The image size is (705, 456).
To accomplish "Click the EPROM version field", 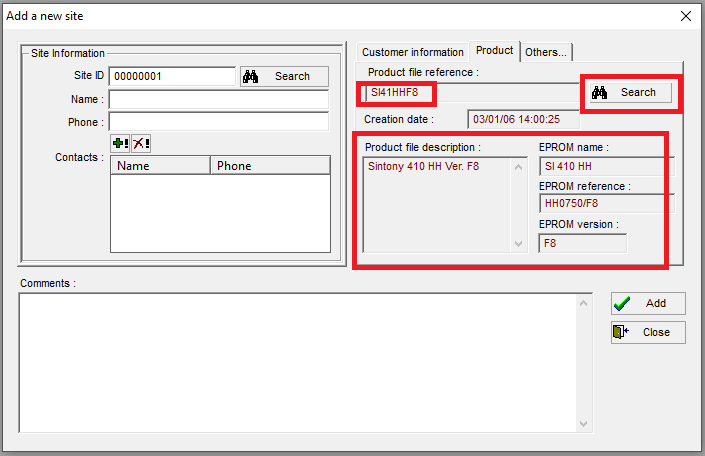I will click(x=582, y=243).
